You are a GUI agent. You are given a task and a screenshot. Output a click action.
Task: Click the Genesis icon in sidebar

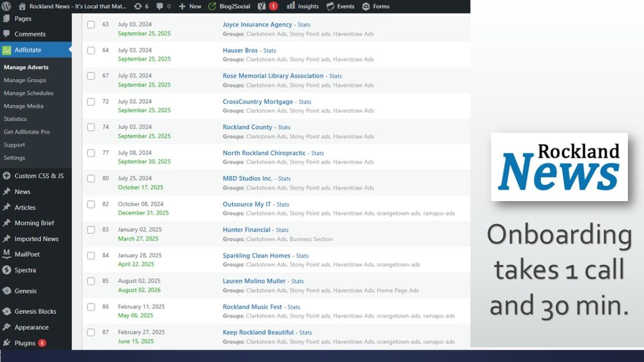pyautogui.click(x=6, y=291)
